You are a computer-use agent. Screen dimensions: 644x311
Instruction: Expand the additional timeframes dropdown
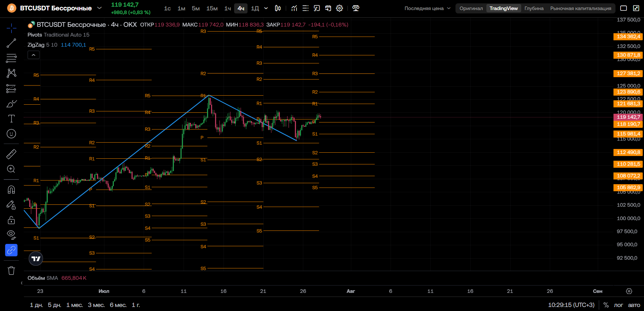pos(266,8)
